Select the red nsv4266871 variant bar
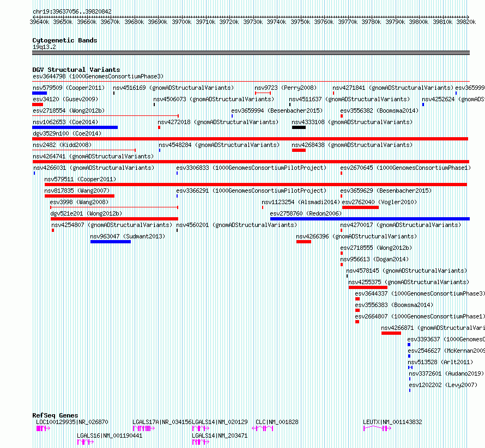This screenshot has width=485, height=448. coord(391,333)
